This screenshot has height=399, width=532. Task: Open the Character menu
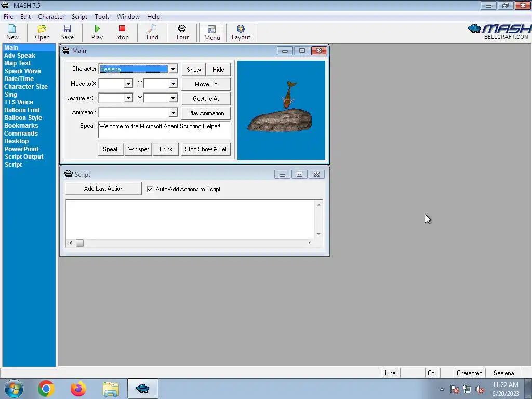[51, 16]
